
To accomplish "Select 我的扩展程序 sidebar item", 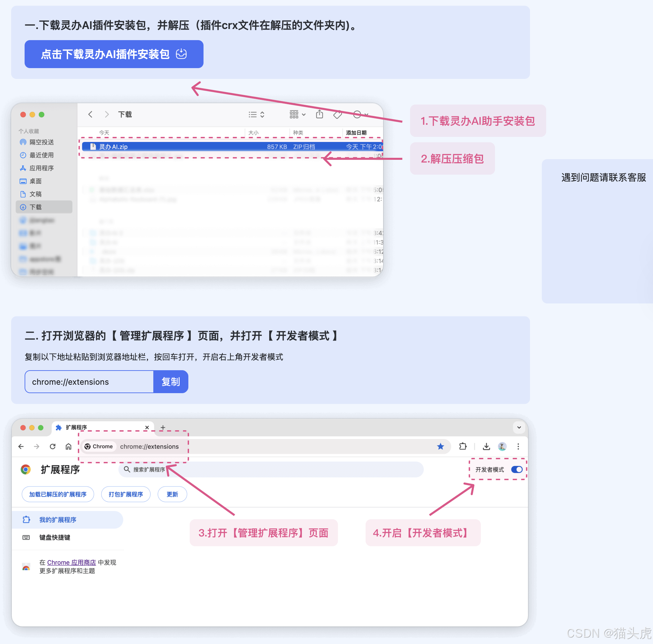I will pos(67,520).
